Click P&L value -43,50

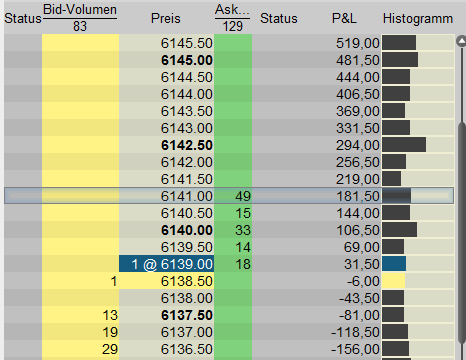point(359,298)
